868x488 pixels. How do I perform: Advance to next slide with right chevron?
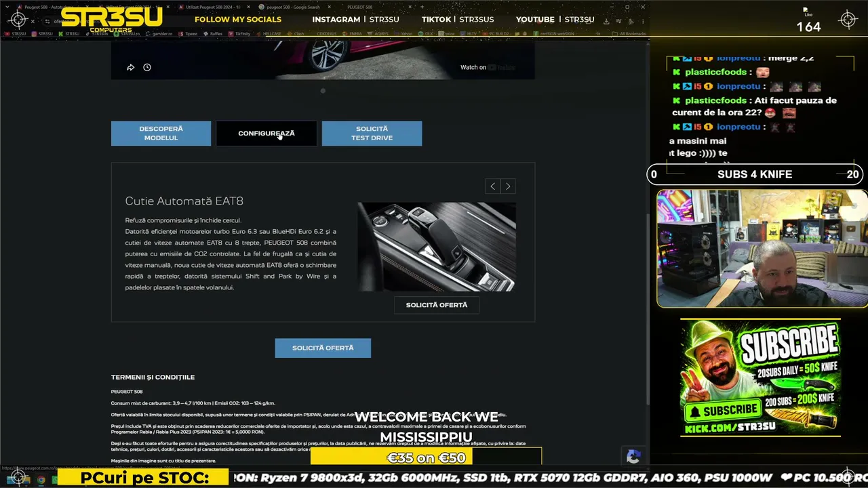pos(508,186)
